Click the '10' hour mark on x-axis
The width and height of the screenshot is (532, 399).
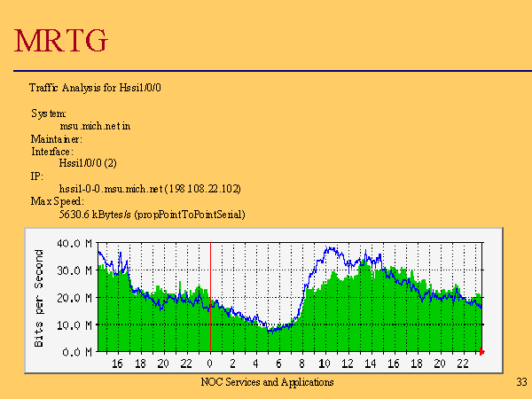point(325,364)
